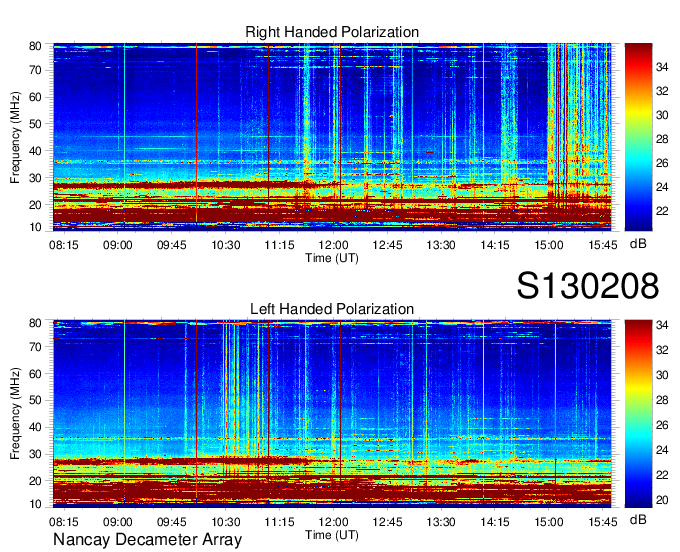Click the 70 MHz tick of Right Handed plot
This screenshot has height=552, width=680.
(x=35, y=70)
